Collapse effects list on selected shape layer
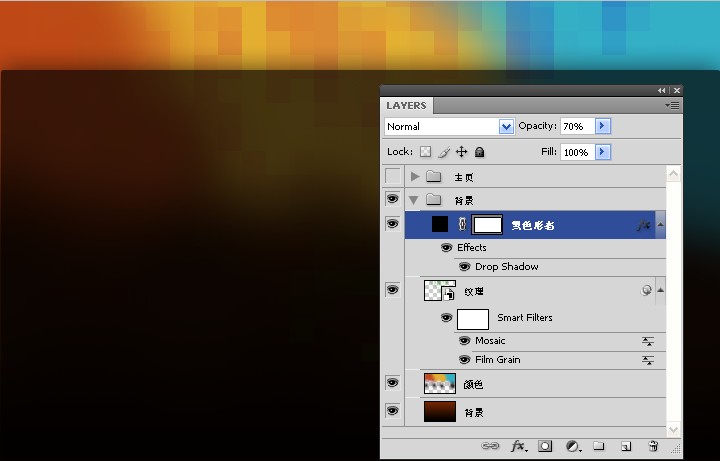The width and height of the screenshot is (720, 461). 660,225
